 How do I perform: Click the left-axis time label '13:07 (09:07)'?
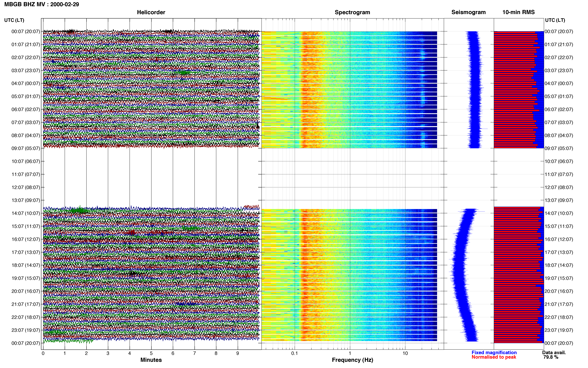[x=26, y=200]
